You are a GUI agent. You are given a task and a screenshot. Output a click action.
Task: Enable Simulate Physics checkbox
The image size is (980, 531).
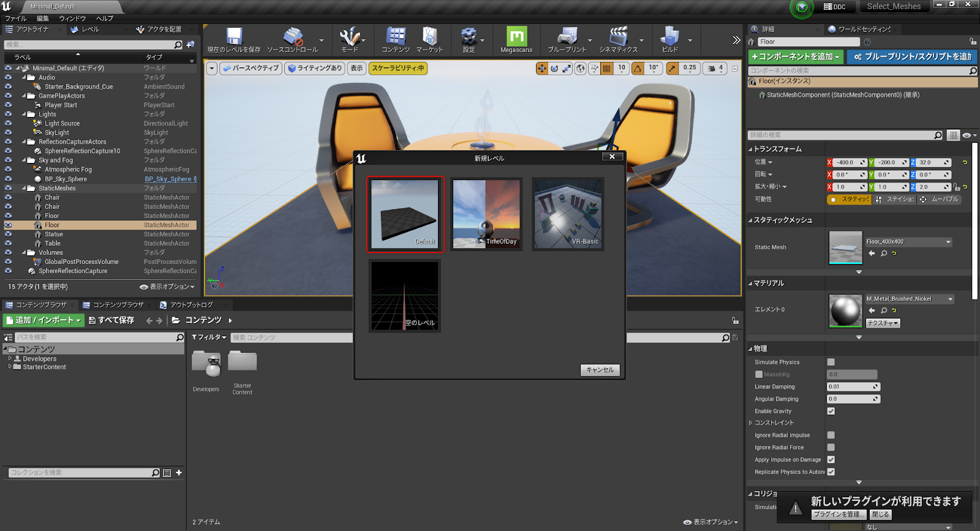pyautogui.click(x=831, y=362)
